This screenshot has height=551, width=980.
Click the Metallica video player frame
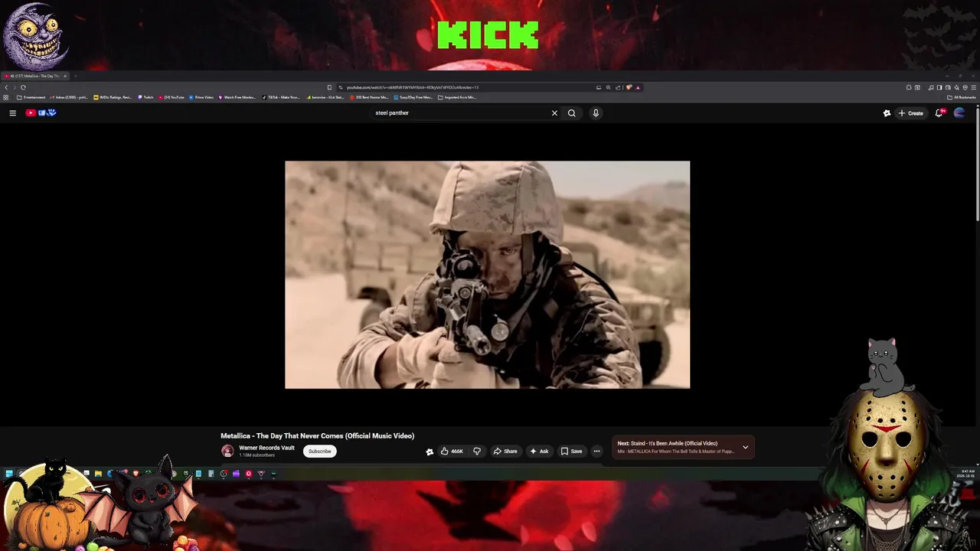(487, 275)
